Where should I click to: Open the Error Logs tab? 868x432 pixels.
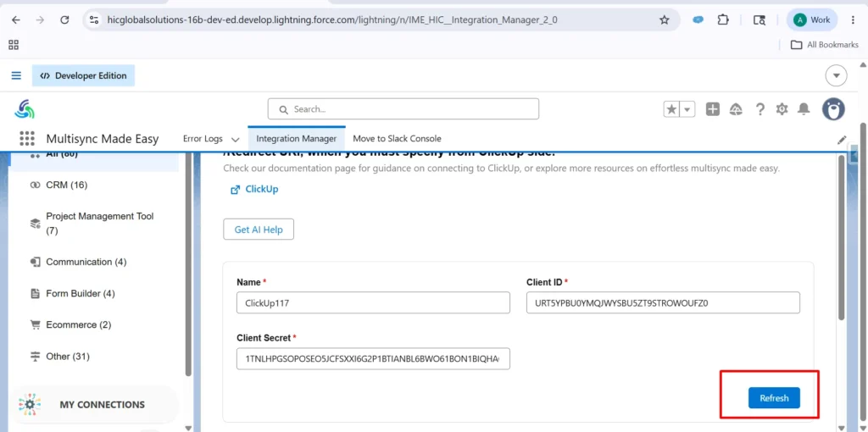[x=203, y=139]
